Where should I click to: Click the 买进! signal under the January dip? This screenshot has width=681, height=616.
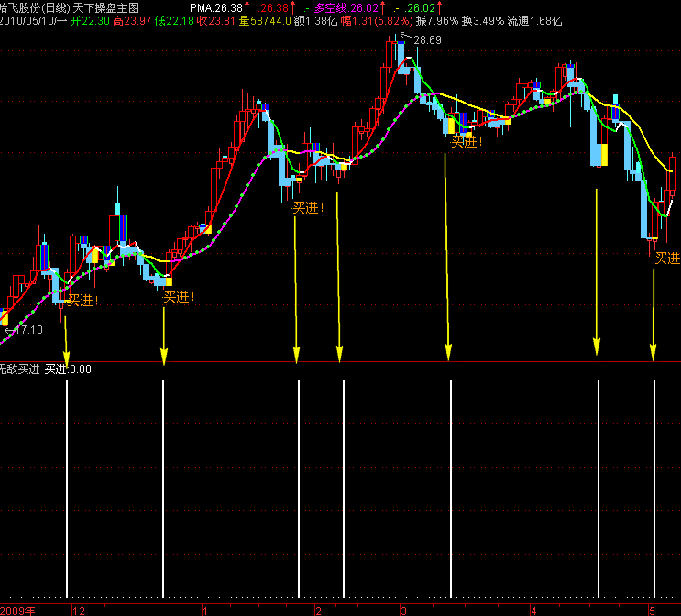[x=308, y=208]
